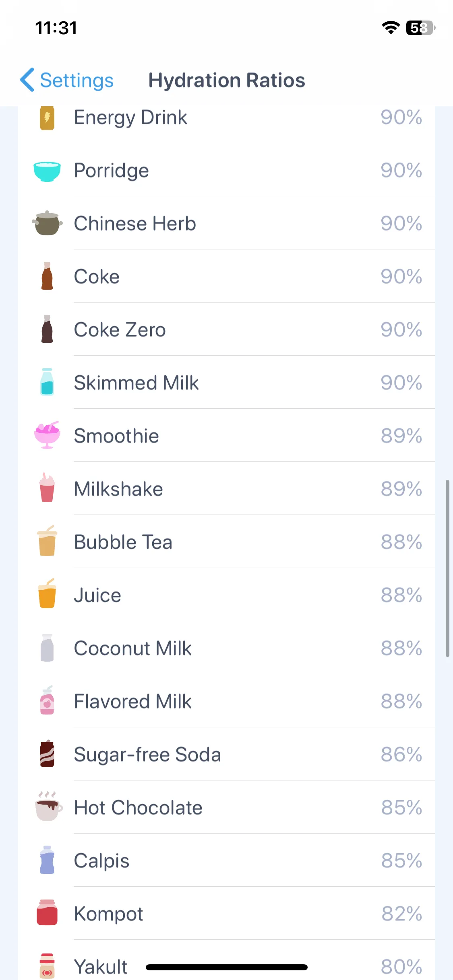Open the Milkshake hydration ratio row

[x=226, y=489]
